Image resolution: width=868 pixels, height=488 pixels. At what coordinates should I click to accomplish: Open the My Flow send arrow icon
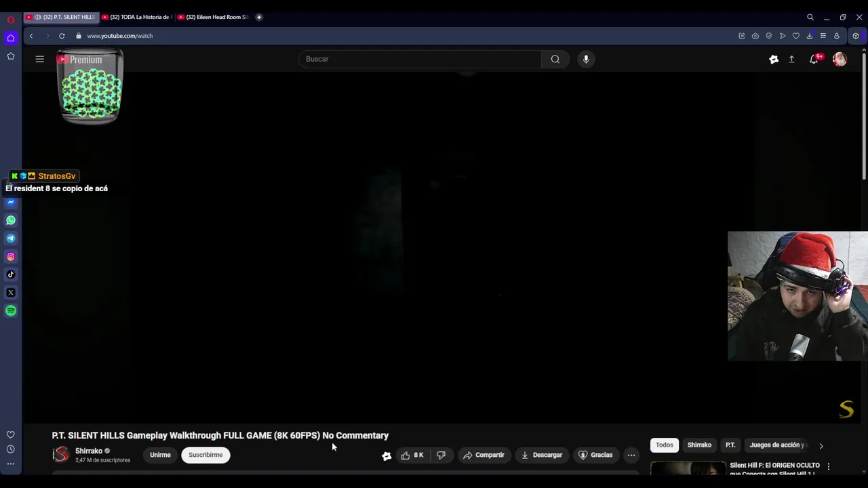click(783, 36)
